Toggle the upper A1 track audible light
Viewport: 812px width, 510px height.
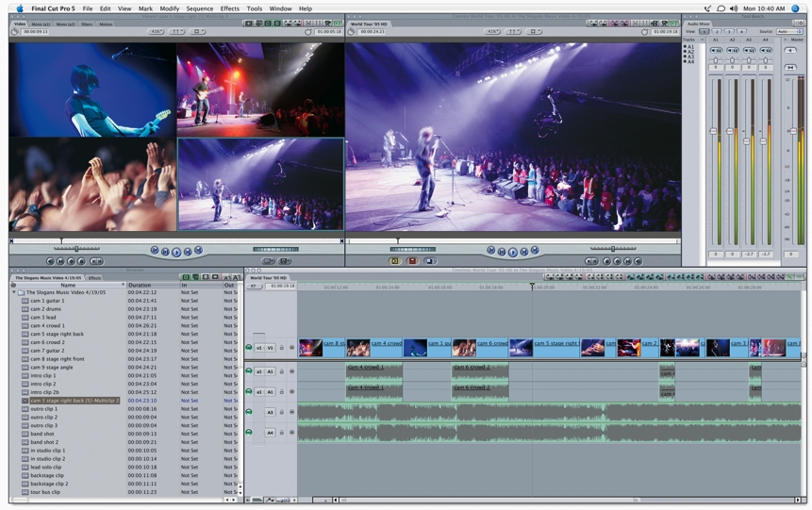tap(249, 371)
